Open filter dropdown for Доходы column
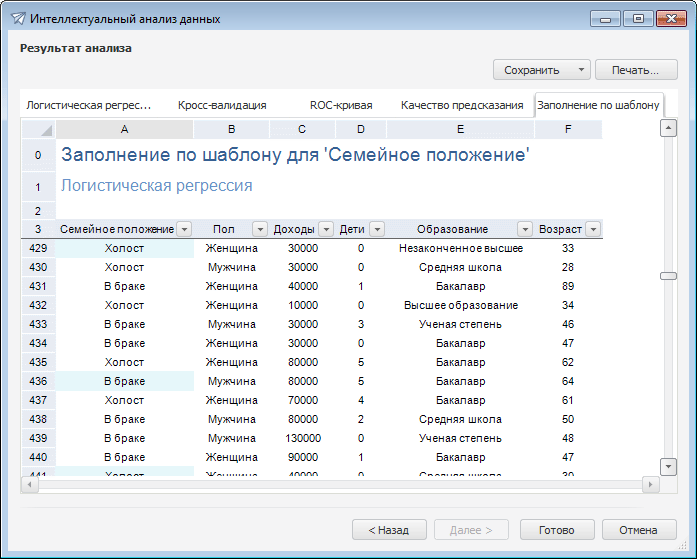Viewport: 697px width, 559px height. 326,229
